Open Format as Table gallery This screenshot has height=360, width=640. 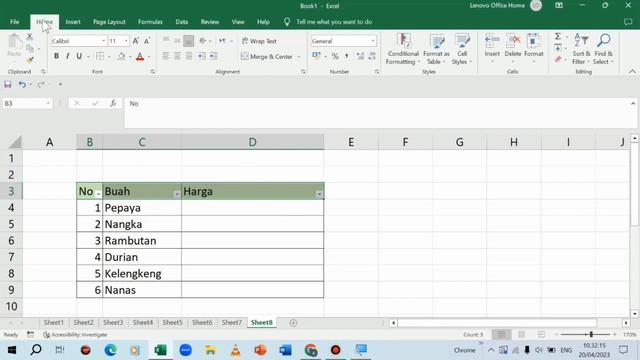click(x=436, y=49)
